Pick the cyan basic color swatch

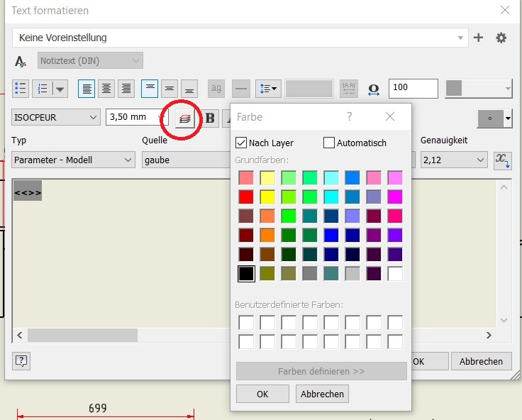pyautogui.click(x=331, y=197)
